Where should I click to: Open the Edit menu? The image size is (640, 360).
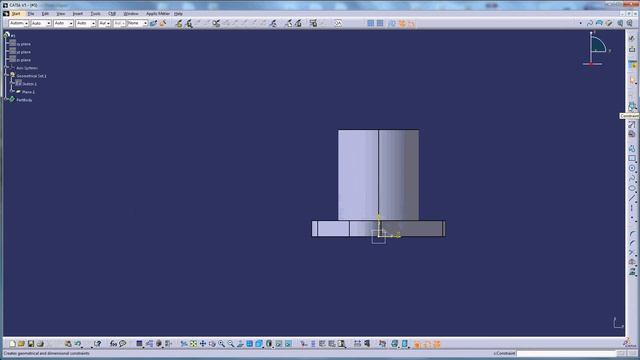[x=45, y=13]
